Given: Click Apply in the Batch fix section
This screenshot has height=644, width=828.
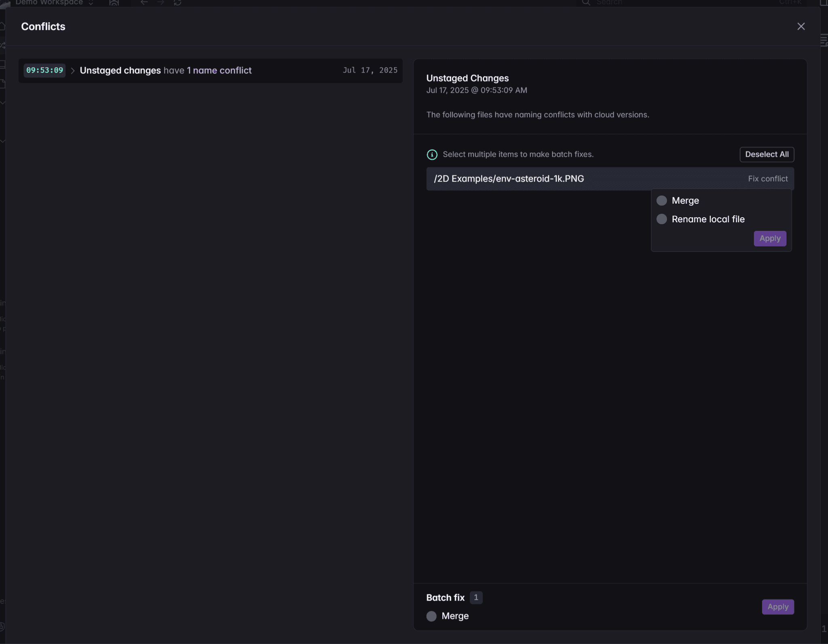Looking at the screenshot, I should pyautogui.click(x=777, y=607).
